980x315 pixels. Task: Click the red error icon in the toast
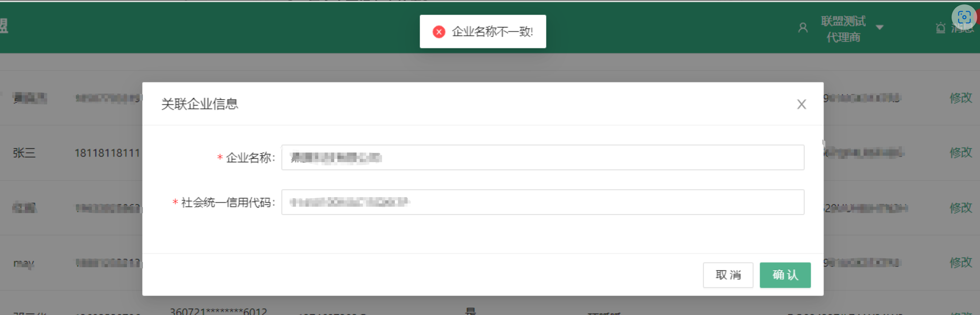(x=438, y=32)
